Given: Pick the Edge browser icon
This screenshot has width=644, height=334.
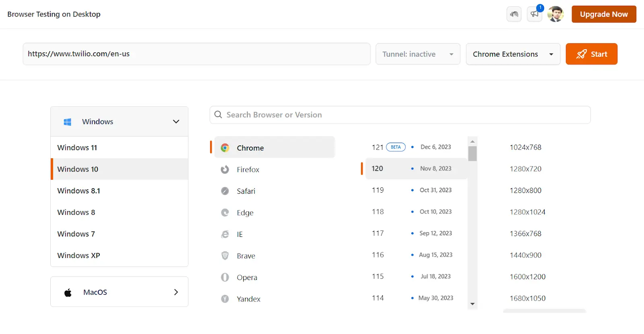Looking at the screenshot, I should point(225,213).
